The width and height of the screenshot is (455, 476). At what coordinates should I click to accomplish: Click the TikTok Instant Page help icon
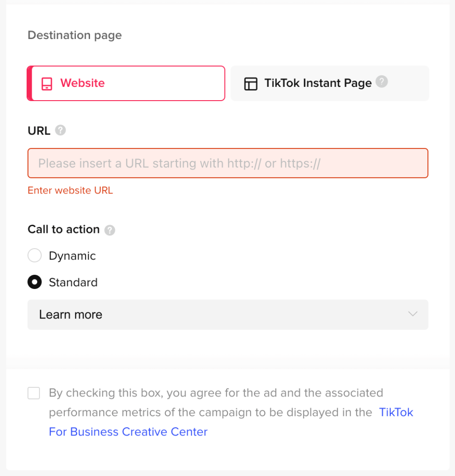click(381, 82)
